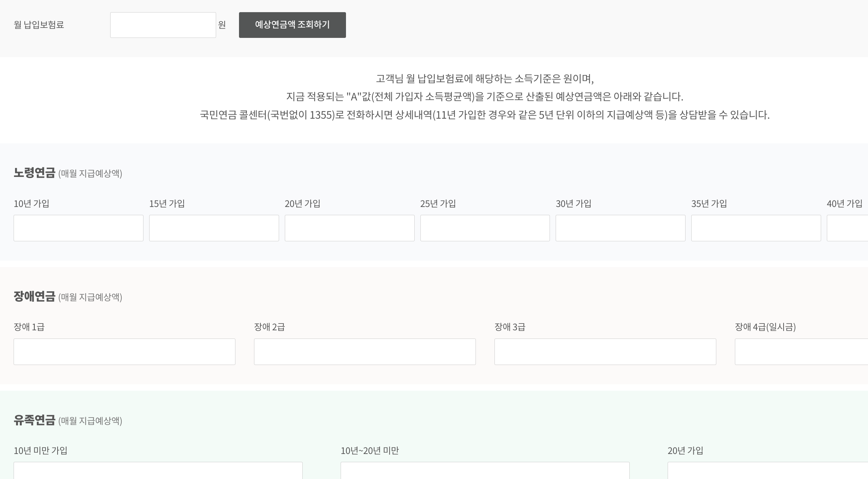Select the 장애 2급 amount field
Screen dimensions: 868x479
tap(365, 352)
